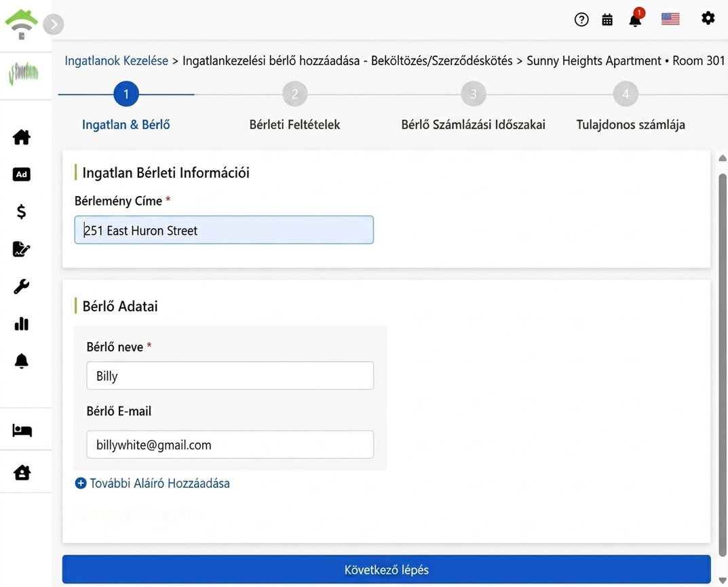
Task: Select step 1 circle in wizard
Action: pyautogui.click(x=126, y=94)
